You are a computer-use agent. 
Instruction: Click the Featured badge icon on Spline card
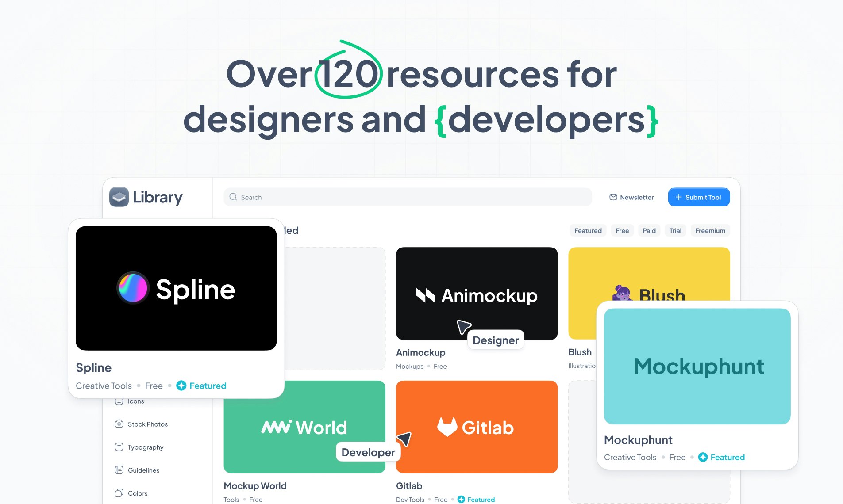181,386
